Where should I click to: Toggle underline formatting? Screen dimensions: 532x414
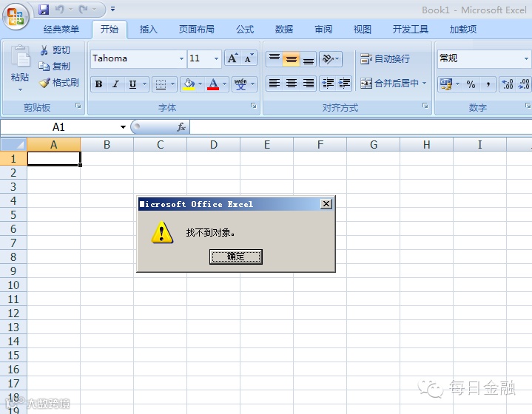(x=132, y=84)
